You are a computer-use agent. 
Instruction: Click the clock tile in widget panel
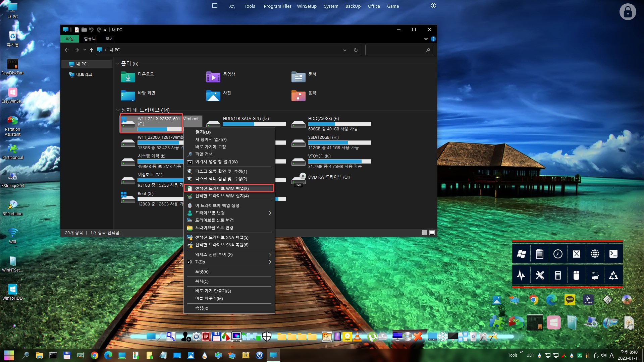(x=558, y=254)
